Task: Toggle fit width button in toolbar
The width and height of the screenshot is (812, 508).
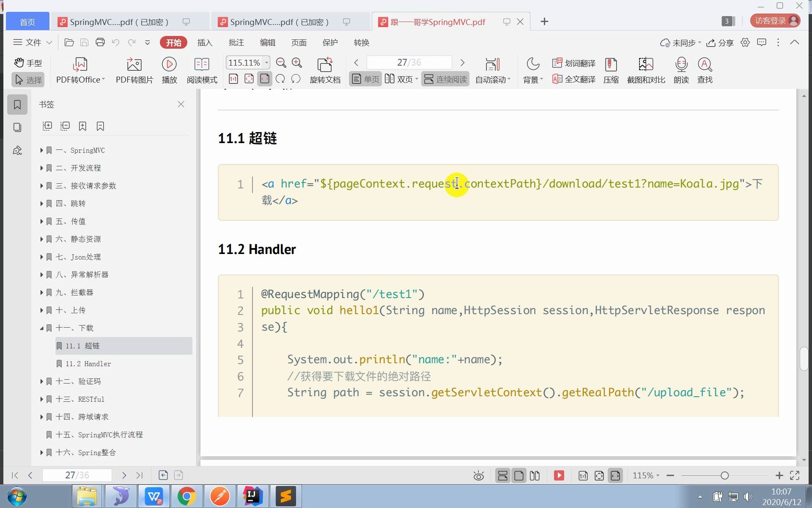Action: click(265, 79)
